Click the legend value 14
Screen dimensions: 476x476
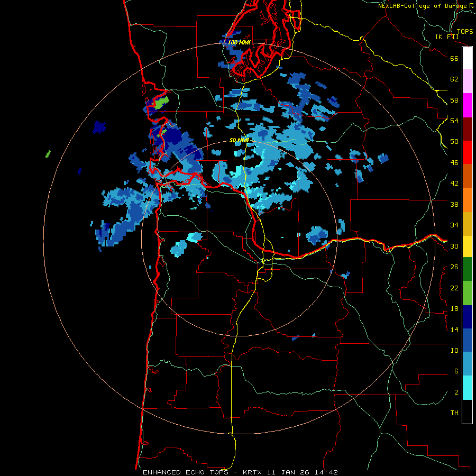point(454,329)
